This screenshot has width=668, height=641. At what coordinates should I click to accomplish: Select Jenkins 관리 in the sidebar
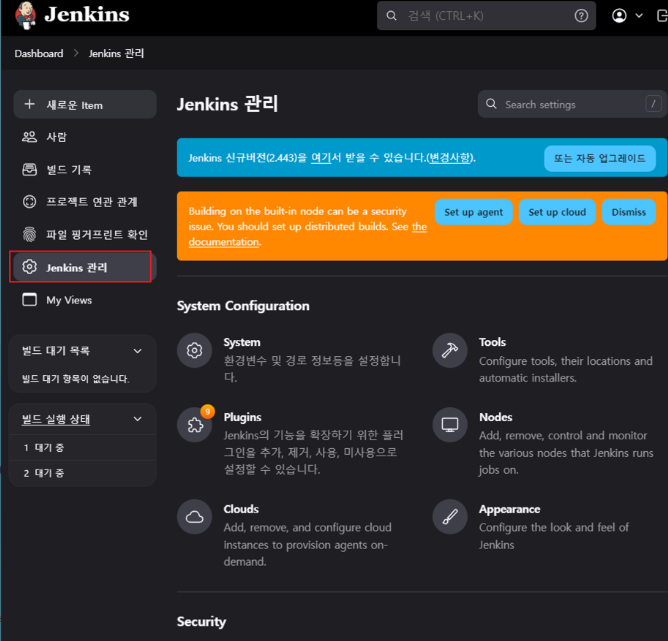85,267
